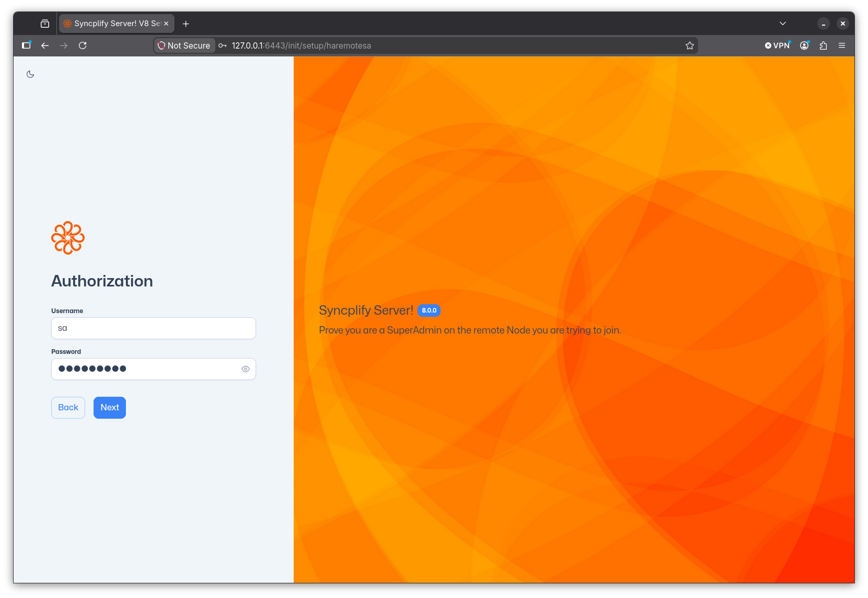
Task: Open the extensions puzzle icon
Action: 824,45
